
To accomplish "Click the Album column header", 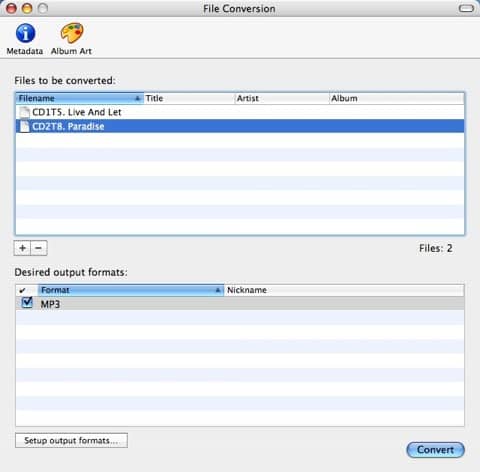I will [x=396, y=98].
